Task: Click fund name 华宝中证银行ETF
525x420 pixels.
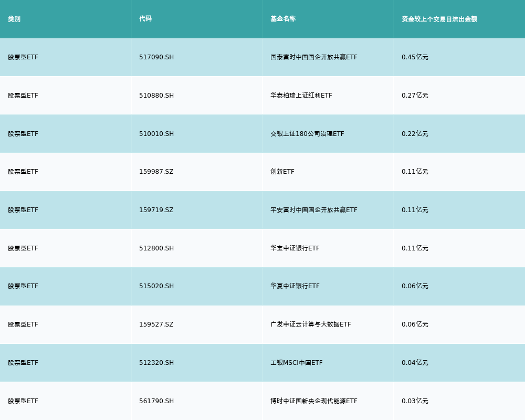Action: coord(295,248)
